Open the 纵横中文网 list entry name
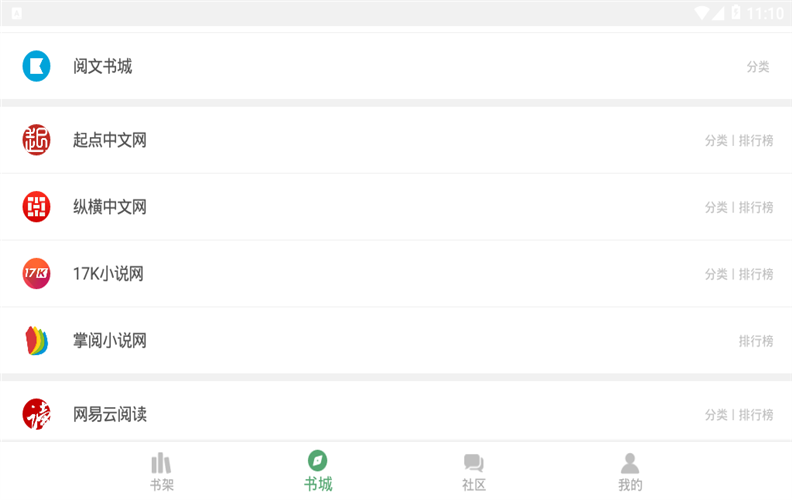 coord(110,207)
